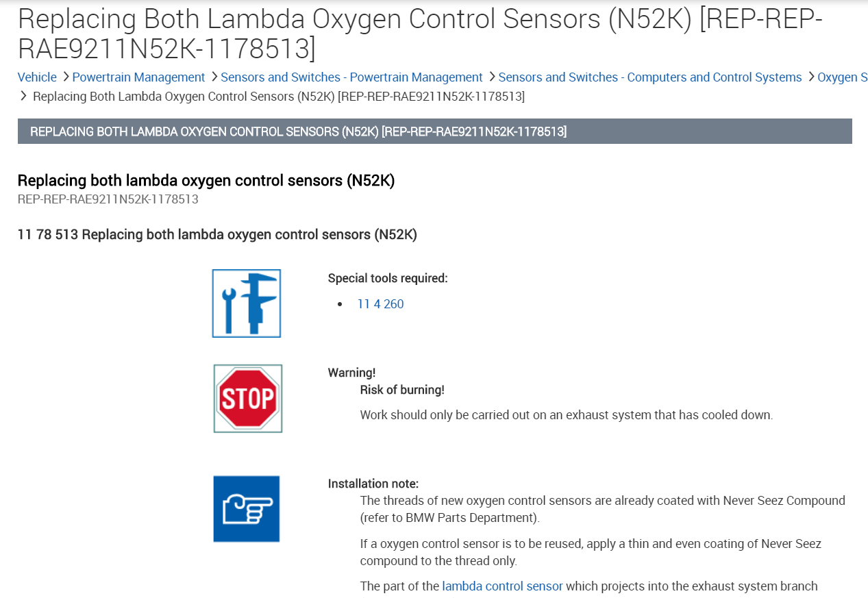Click the Special tools required: label
The height and width of the screenshot is (598, 868).
387,278
